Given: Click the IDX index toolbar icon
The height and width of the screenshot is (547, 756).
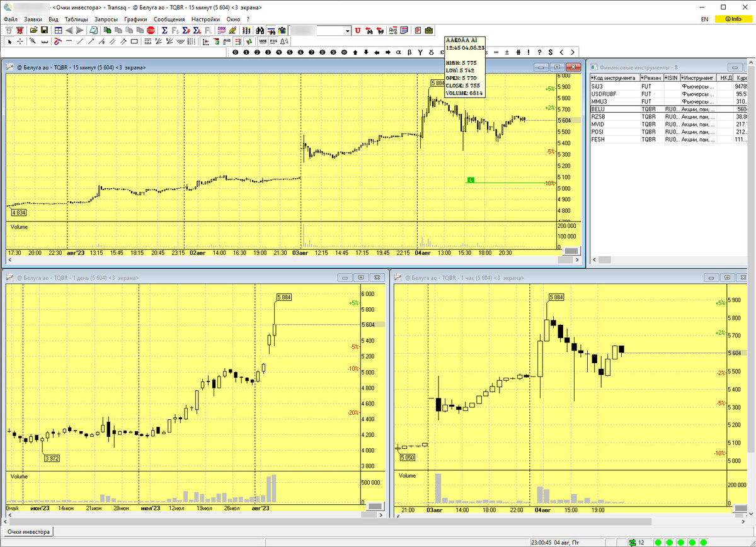Looking at the screenshot, I should (221, 30).
